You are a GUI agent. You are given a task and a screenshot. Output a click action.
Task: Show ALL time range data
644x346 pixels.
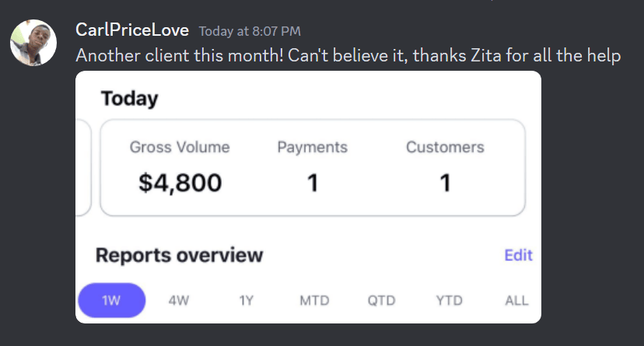tap(516, 300)
